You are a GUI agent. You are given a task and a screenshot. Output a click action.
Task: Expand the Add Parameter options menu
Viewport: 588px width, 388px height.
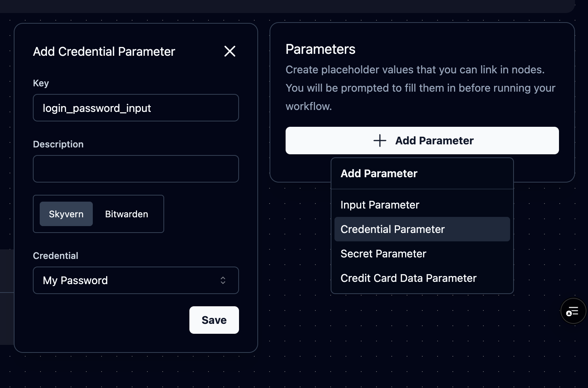coord(422,141)
